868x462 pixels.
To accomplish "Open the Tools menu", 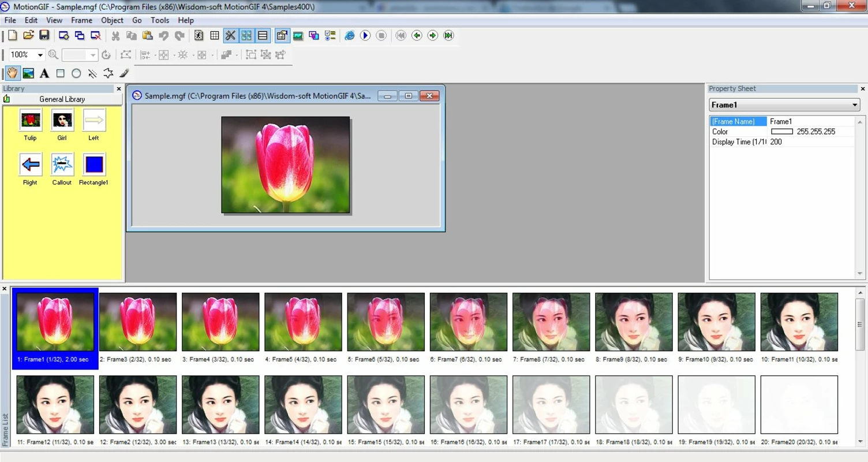I will 160,20.
